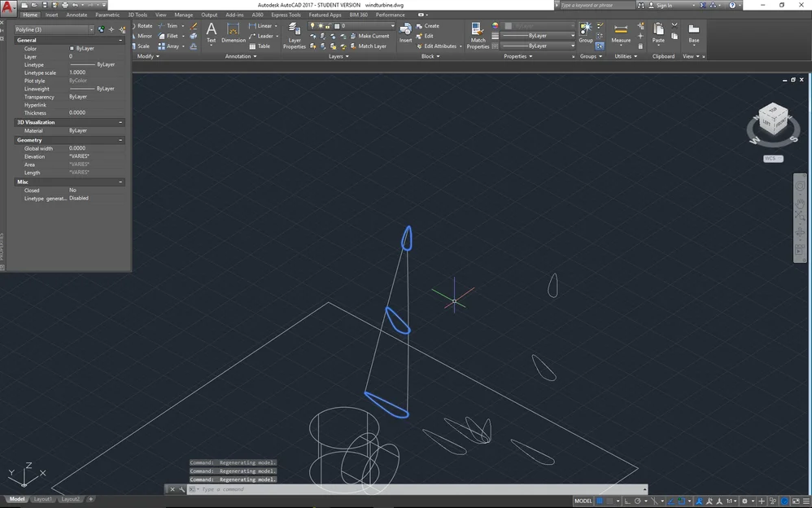Collapse the General section in Properties palette
This screenshot has height=508, width=812.
tap(120, 40)
